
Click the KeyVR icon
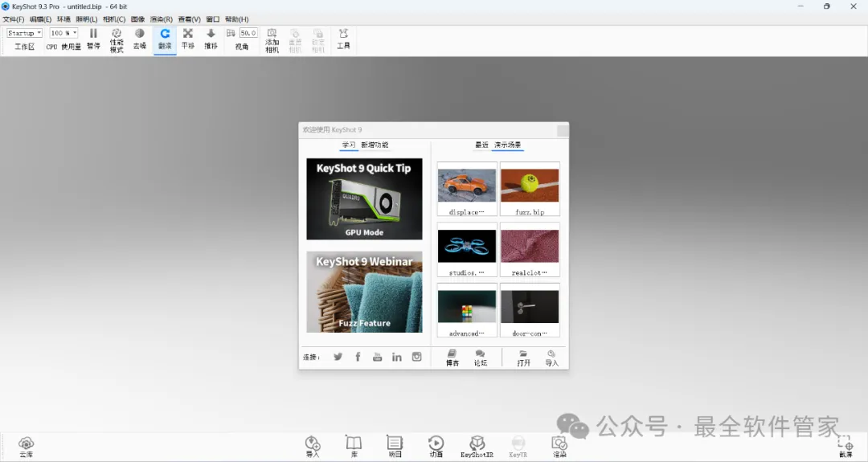coord(518,447)
